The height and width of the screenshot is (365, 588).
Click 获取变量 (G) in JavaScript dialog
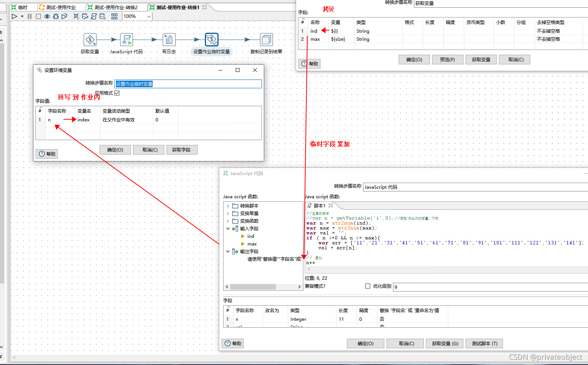click(445, 343)
